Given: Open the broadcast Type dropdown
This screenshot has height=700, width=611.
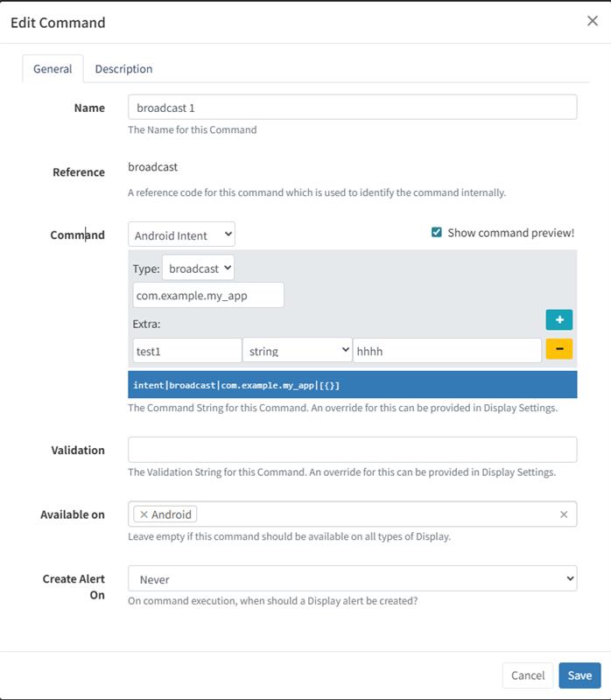Looking at the screenshot, I should 198,268.
